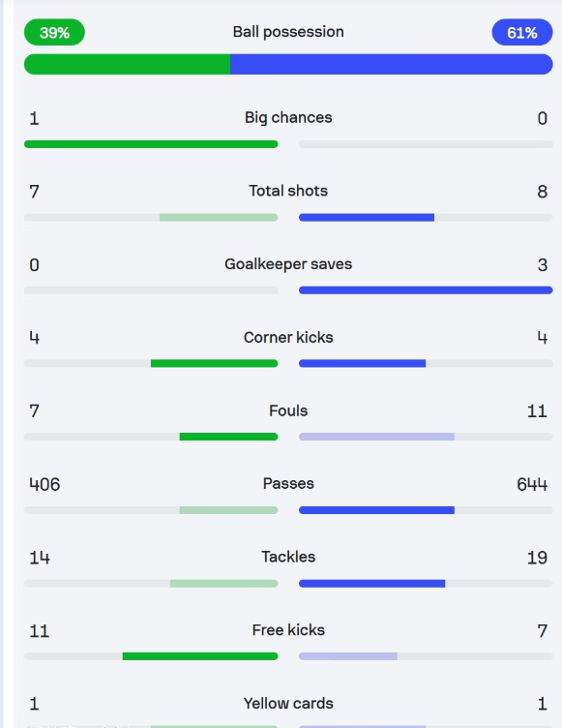This screenshot has height=728, width=562.
Task: Click the blue 61% possession badge
Action: 522,33
